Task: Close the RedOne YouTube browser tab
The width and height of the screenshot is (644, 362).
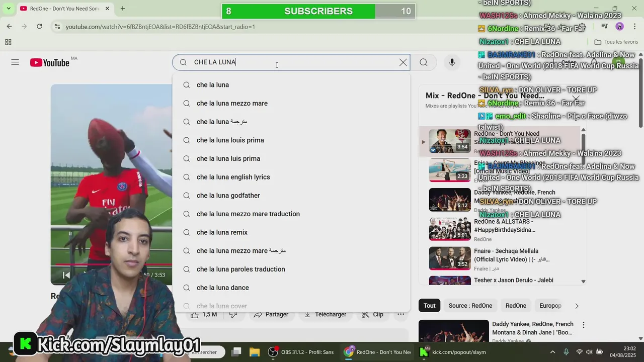Action: click(108, 9)
